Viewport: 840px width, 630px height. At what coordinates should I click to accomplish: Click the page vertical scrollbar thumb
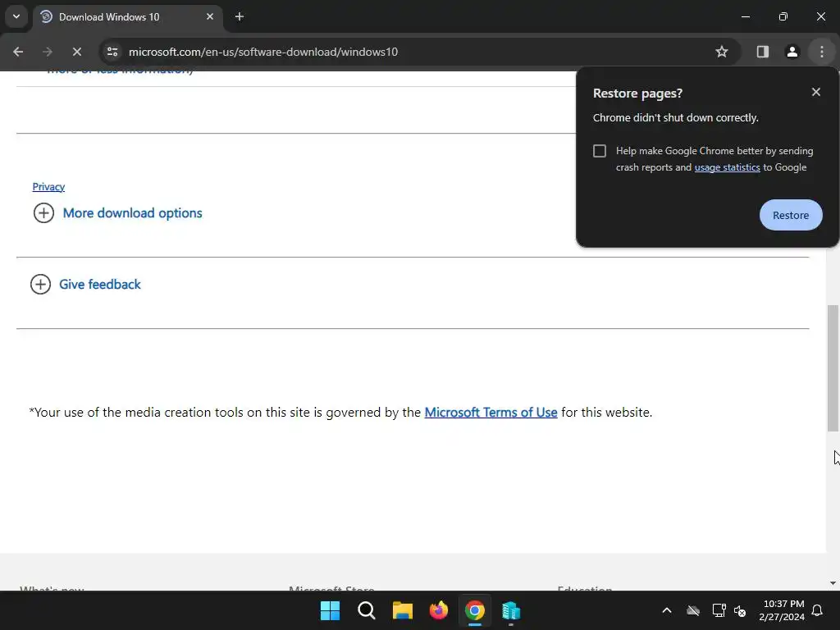pos(833,368)
